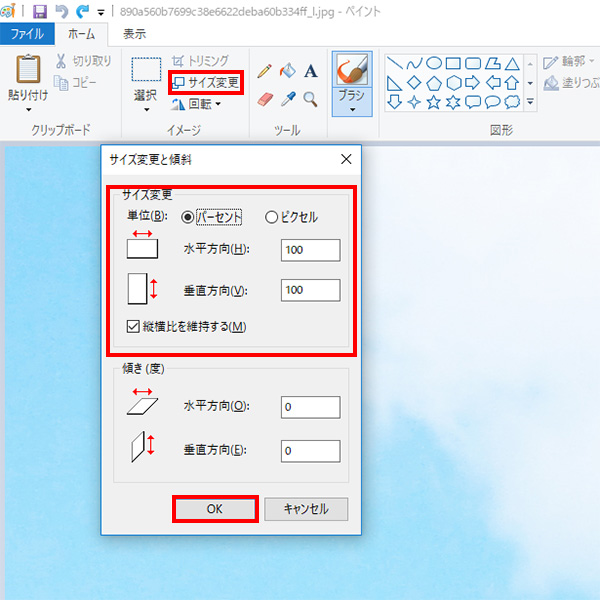This screenshot has height=600, width=600.
Task: Select the Color picker eyedropper tool
Action: 288,99
